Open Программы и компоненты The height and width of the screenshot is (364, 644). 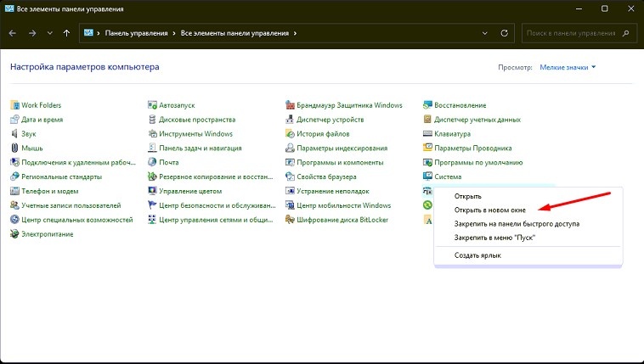pyautogui.click(x=340, y=163)
